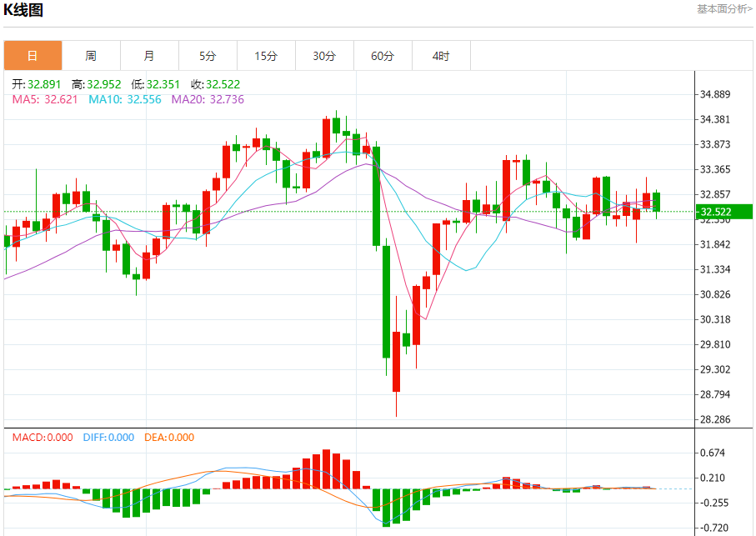The height and width of the screenshot is (536, 756).
Task: Click the DIFF indicator label
Action: 108,438
